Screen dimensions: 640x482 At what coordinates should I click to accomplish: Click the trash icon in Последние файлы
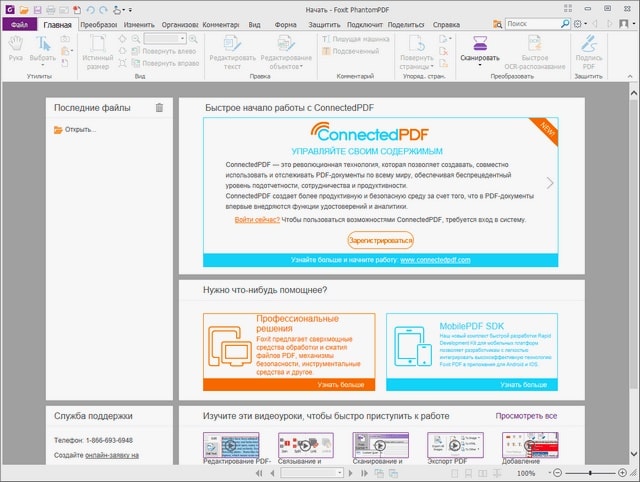(x=160, y=107)
